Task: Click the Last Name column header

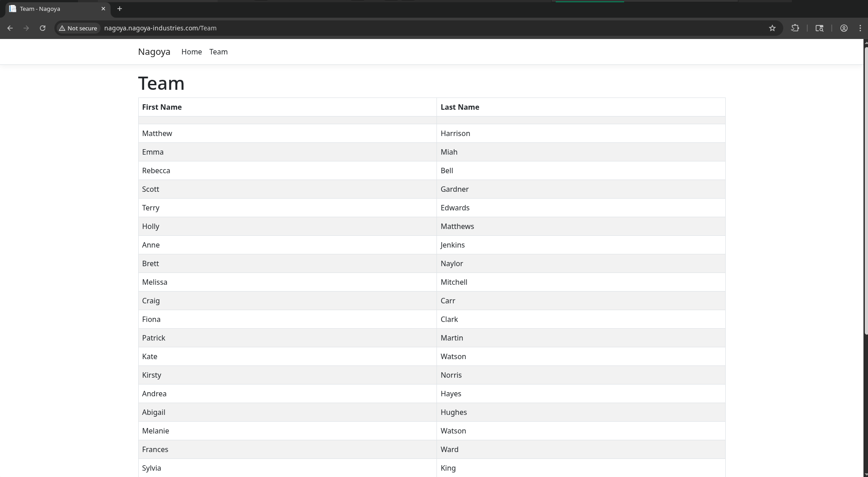Action: coord(460,107)
